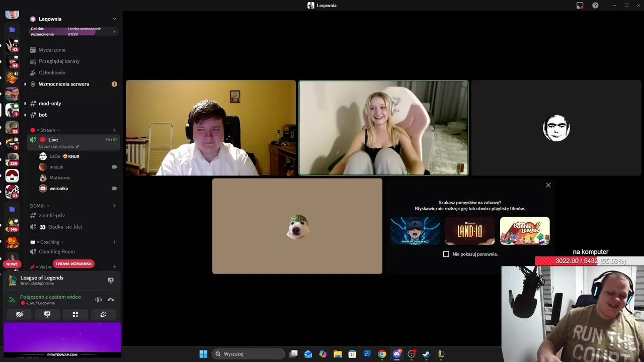Share League of Legends screen icon
644x362 pixels.
pyautogui.click(x=111, y=280)
